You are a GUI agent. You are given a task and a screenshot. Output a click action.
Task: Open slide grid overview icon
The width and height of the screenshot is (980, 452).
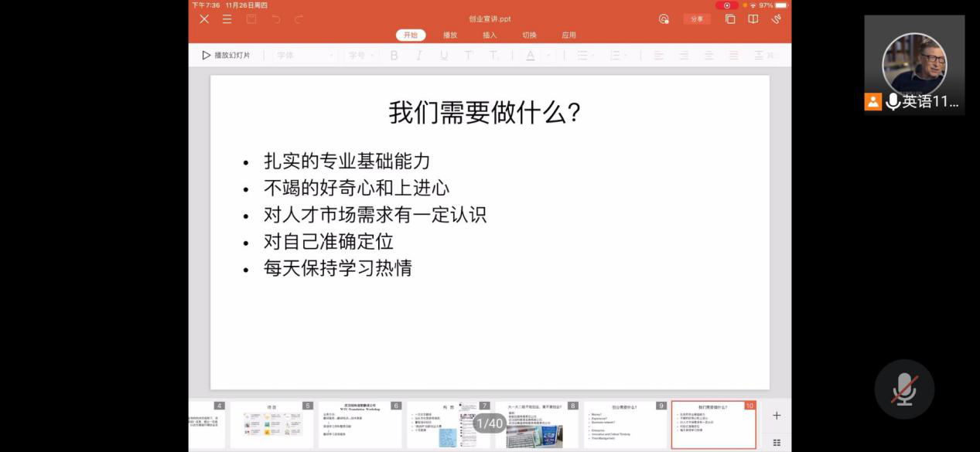[777, 443]
